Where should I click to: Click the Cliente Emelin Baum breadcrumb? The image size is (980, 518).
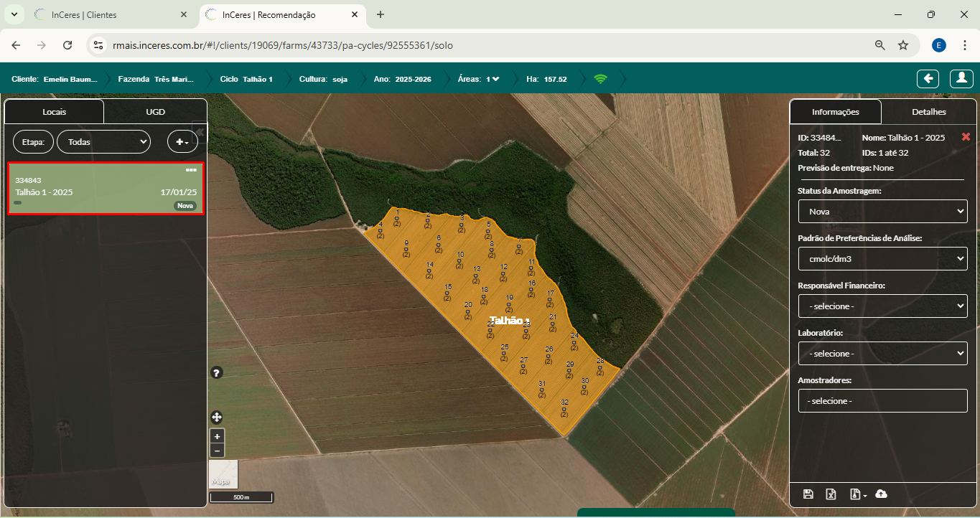[55, 79]
